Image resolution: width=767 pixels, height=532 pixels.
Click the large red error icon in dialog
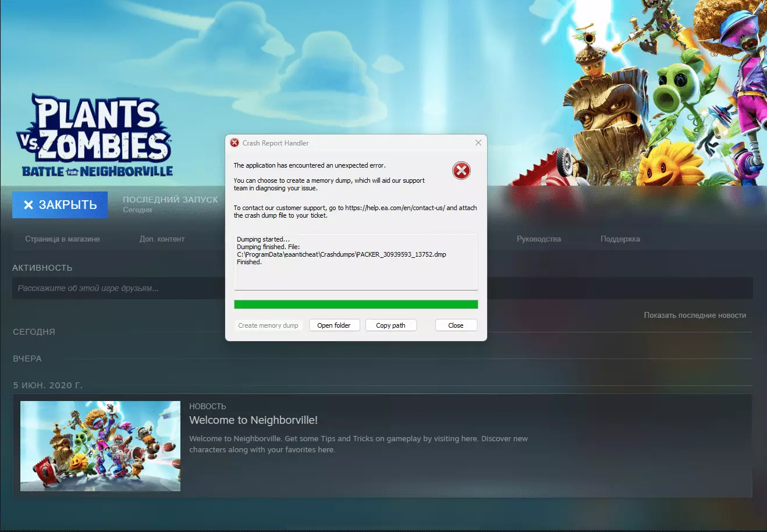pyautogui.click(x=461, y=171)
